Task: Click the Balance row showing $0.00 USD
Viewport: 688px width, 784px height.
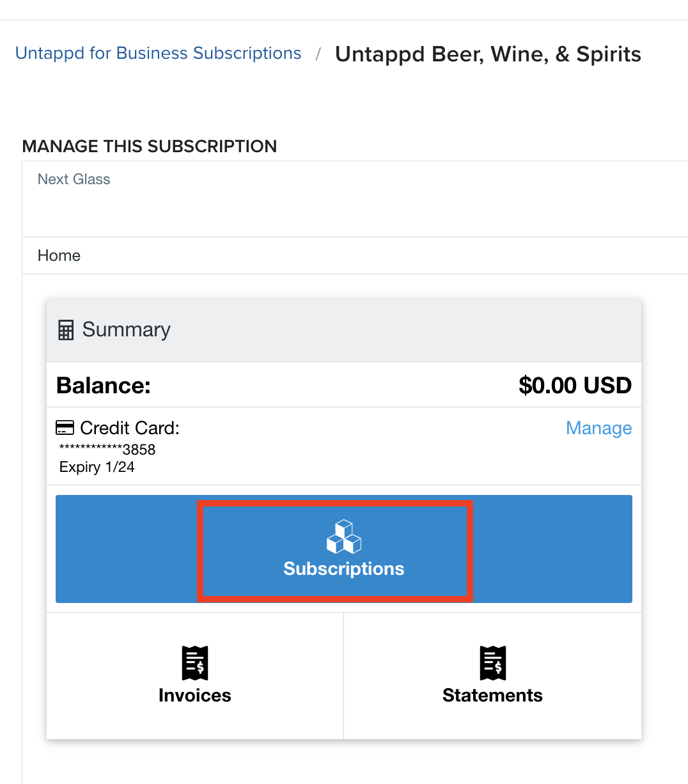Action: (343, 385)
